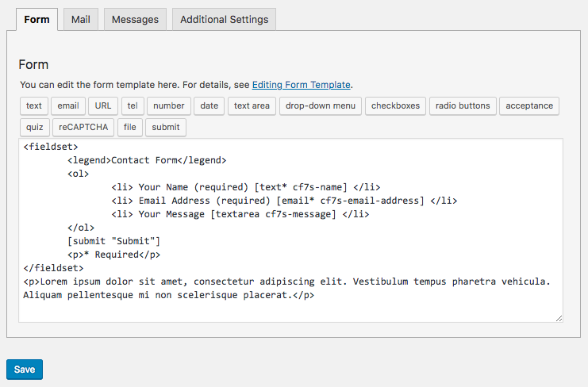Switch to the Mail tab

80,20
